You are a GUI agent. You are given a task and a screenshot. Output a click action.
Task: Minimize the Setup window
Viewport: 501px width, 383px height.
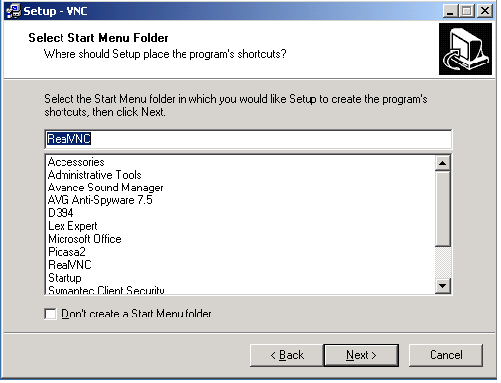tap(450, 11)
